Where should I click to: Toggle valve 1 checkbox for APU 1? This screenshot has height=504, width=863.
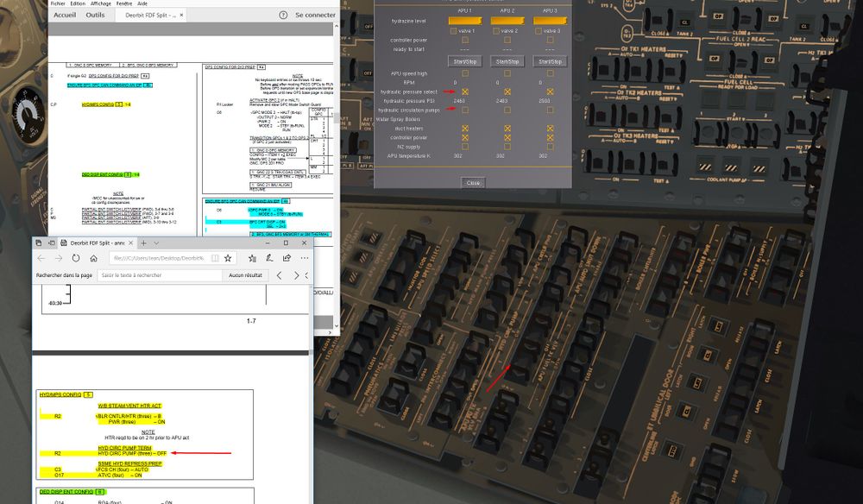click(x=454, y=31)
